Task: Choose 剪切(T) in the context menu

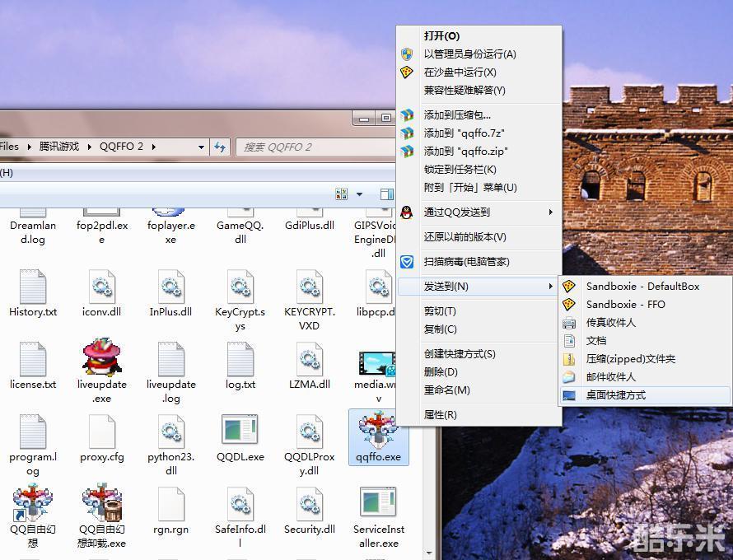Action: pyautogui.click(x=479, y=311)
